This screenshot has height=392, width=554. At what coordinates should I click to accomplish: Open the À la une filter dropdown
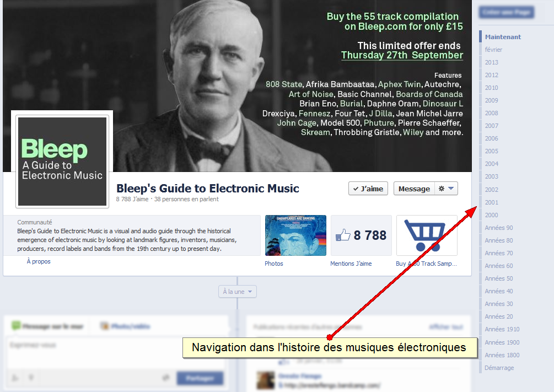click(x=237, y=292)
